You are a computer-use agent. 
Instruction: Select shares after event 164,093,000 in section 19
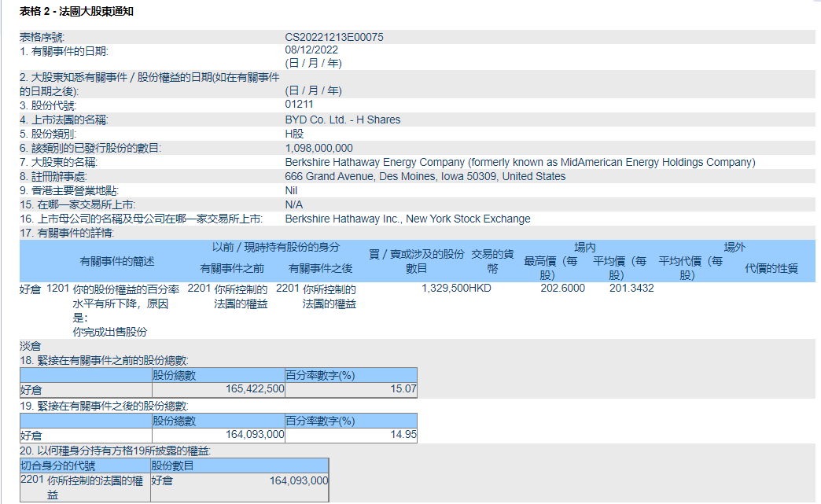click(255, 434)
